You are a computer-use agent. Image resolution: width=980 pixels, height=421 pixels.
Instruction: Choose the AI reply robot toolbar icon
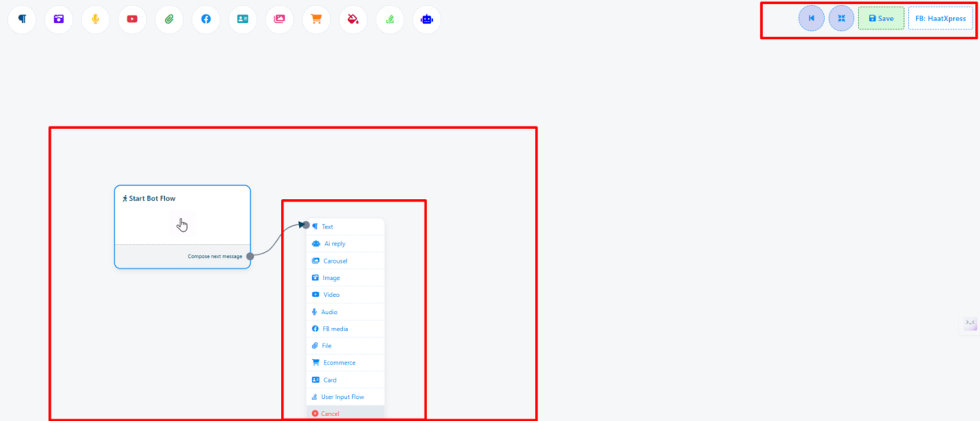click(x=426, y=19)
